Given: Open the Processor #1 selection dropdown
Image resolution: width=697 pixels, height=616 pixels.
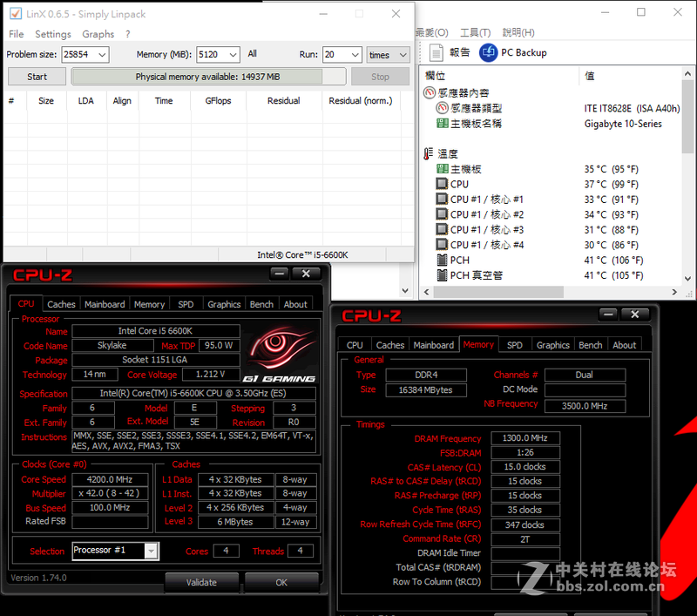Looking at the screenshot, I should coord(151,551).
